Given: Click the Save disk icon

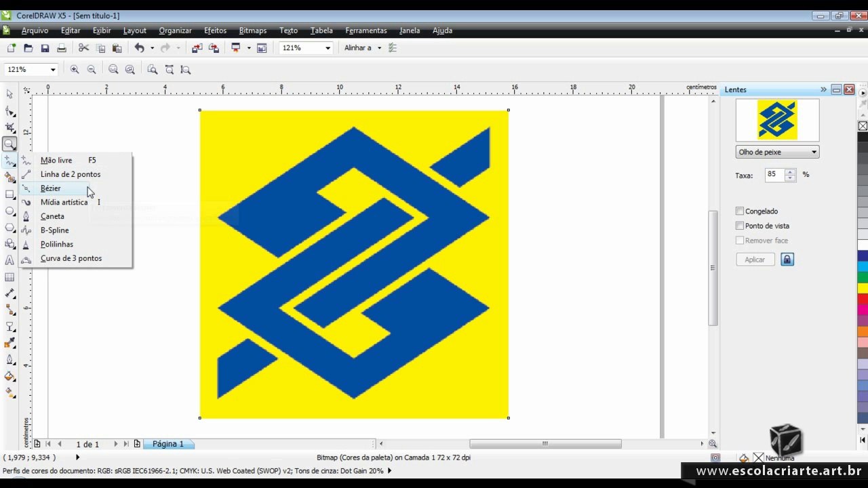Looking at the screenshot, I should [45, 48].
